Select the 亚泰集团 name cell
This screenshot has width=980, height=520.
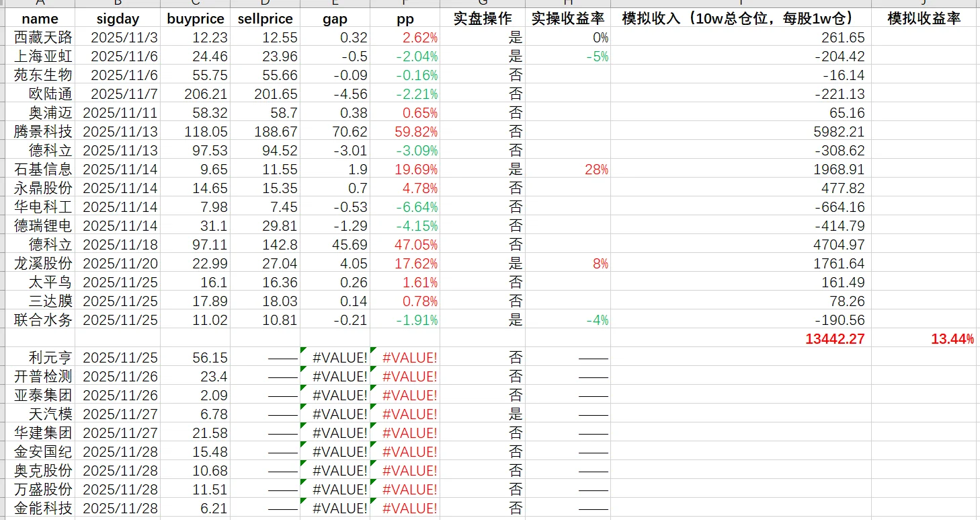[x=40, y=395]
